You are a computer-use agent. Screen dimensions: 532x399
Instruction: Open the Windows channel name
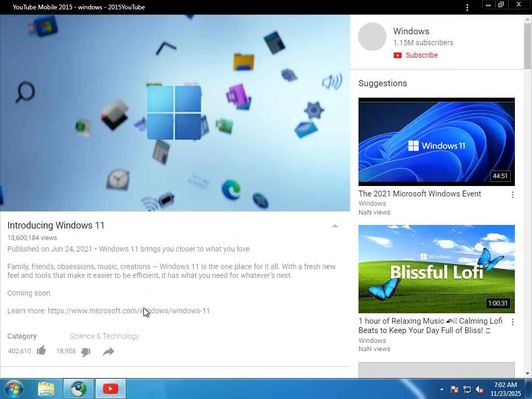coord(411,31)
